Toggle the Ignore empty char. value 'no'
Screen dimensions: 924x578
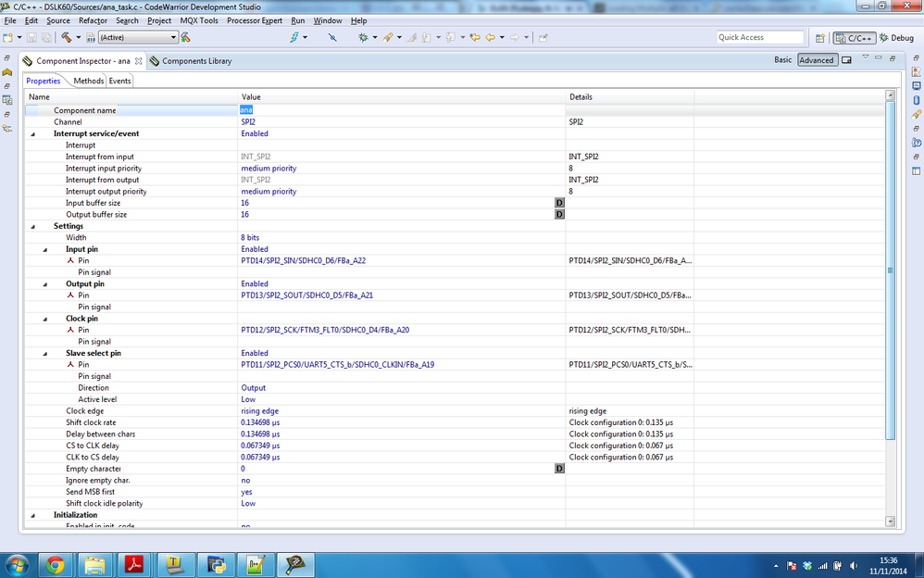pyautogui.click(x=245, y=480)
